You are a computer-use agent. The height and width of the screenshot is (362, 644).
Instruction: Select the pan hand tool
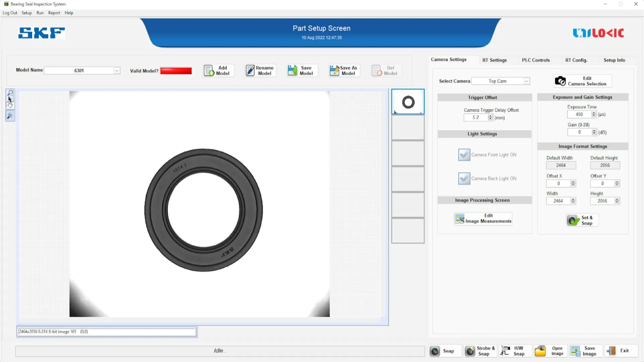click(x=10, y=105)
